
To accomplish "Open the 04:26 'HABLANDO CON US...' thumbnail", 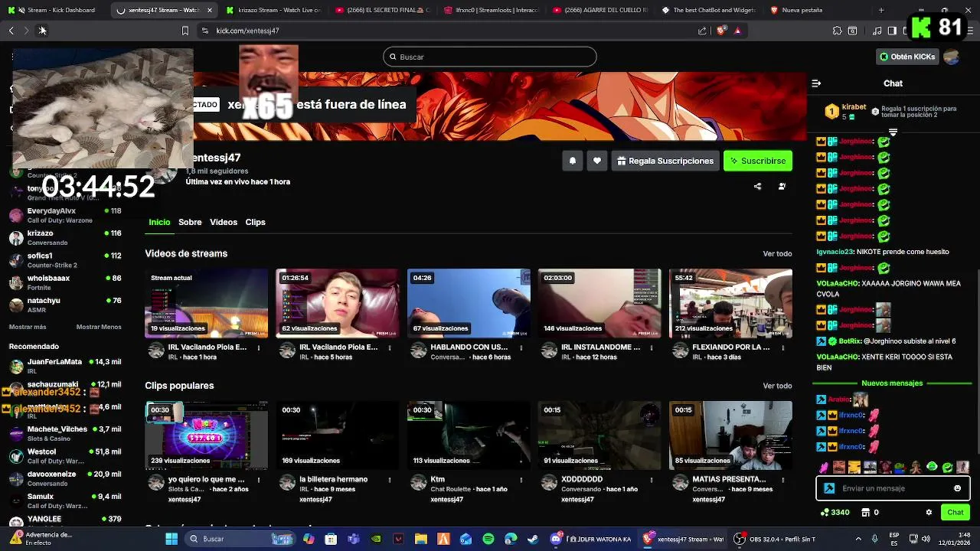I will (469, 303).
